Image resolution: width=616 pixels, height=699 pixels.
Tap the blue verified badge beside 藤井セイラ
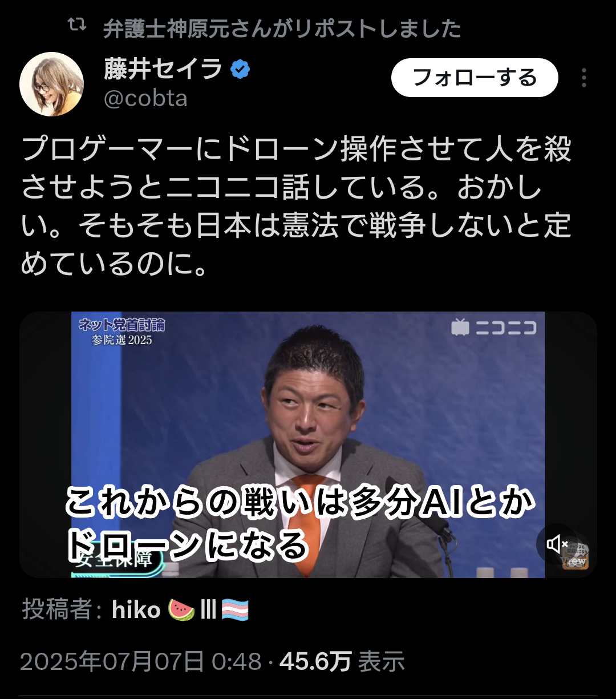pos(240,70)
